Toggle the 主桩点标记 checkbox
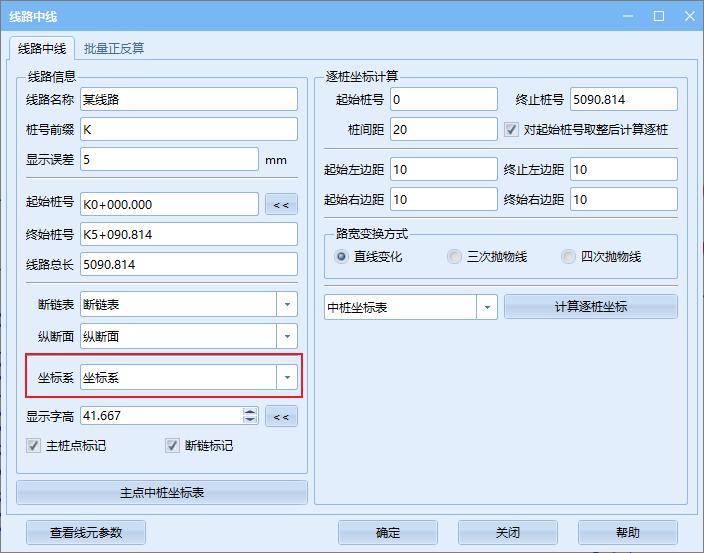 [x=34, y=446]
